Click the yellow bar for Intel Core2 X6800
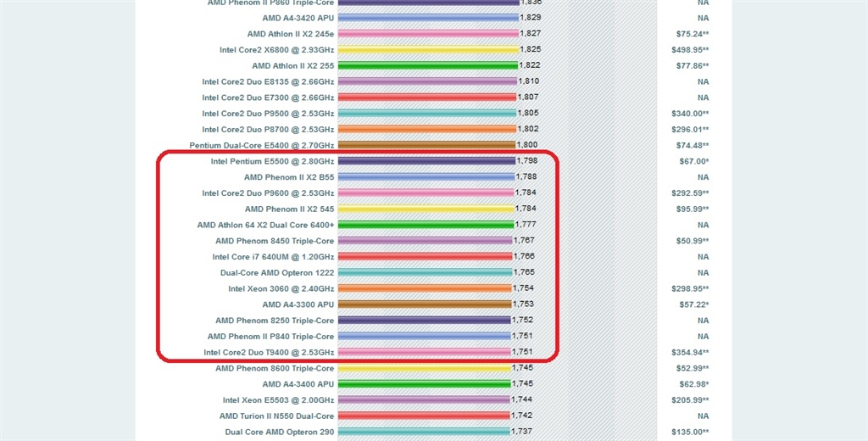 click(x=428, y=50)
